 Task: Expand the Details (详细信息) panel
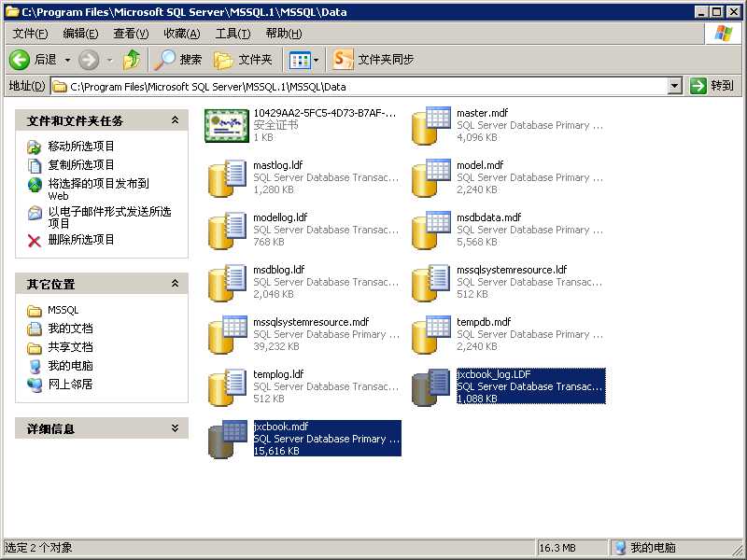[175, 428]
